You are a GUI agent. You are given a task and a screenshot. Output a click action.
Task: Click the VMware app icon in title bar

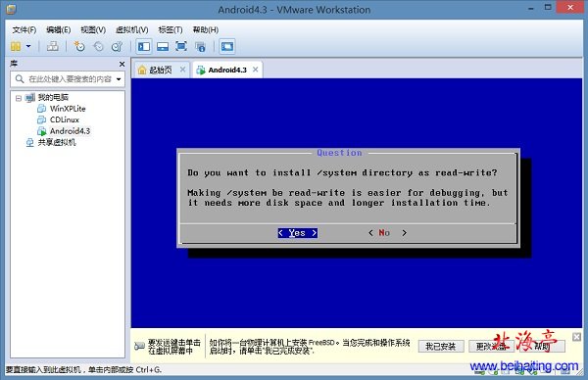pos(11,9)
